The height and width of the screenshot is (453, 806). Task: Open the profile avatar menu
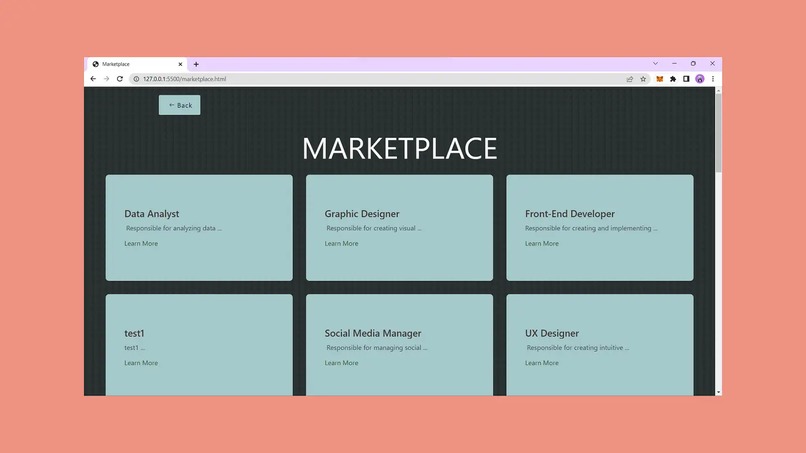coord(700,79)
